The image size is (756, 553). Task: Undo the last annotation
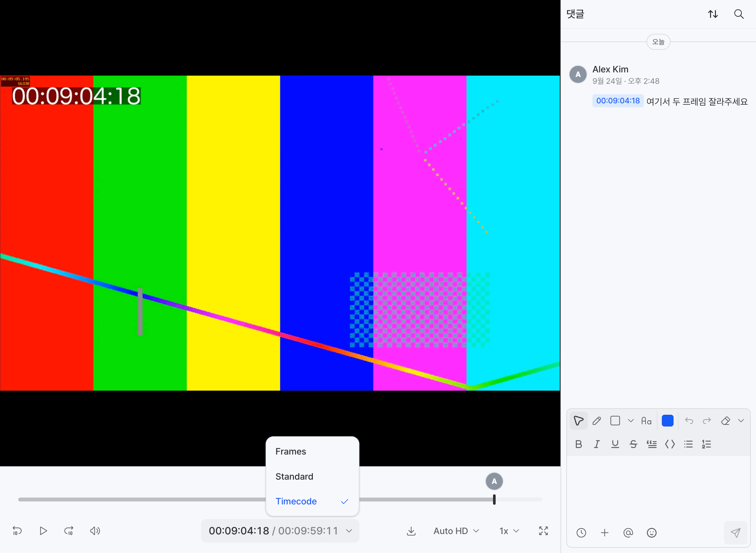pyautogui.click(x=689, y=421)
